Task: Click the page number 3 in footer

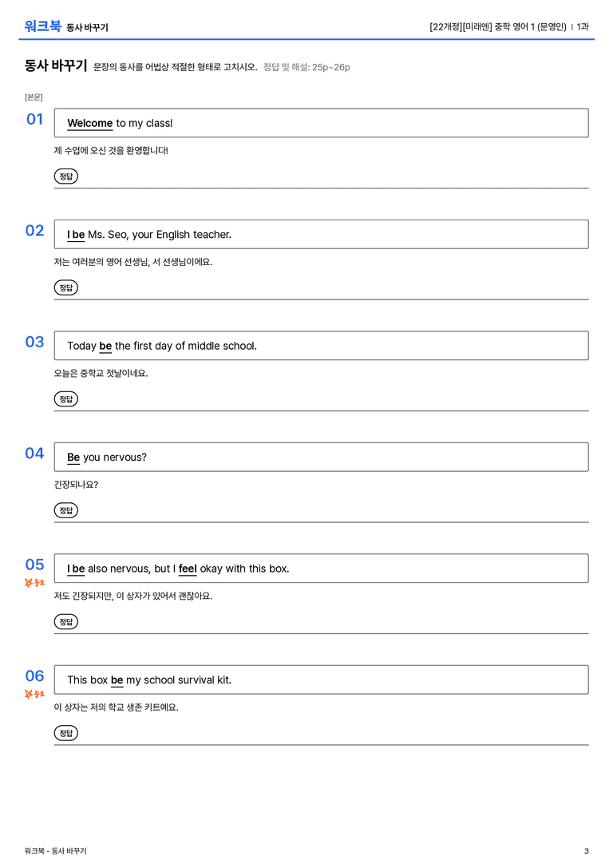Action: [x=586, y=851]
